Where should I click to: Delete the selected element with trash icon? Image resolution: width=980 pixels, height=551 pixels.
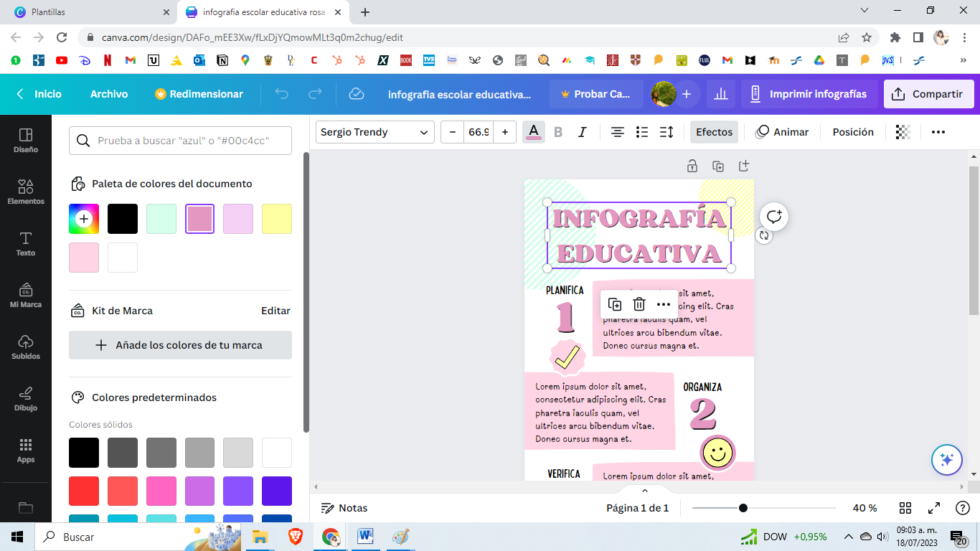click(x=639, y=304)
